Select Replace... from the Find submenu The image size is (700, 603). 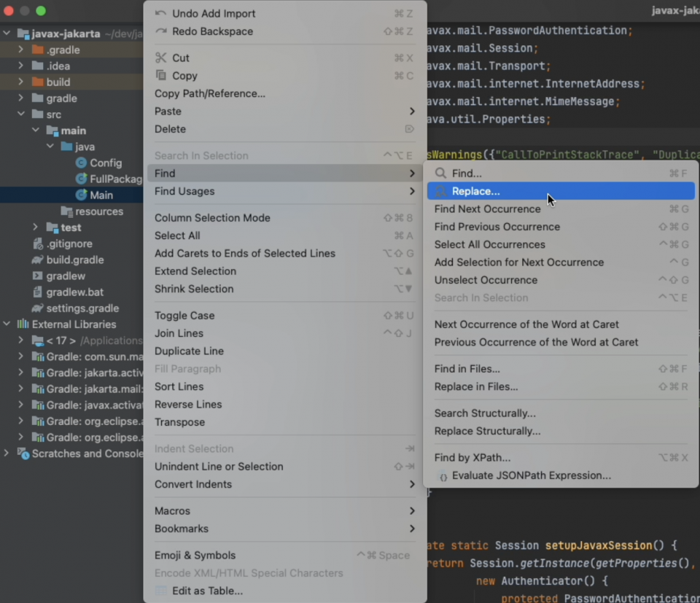(510, 190)
